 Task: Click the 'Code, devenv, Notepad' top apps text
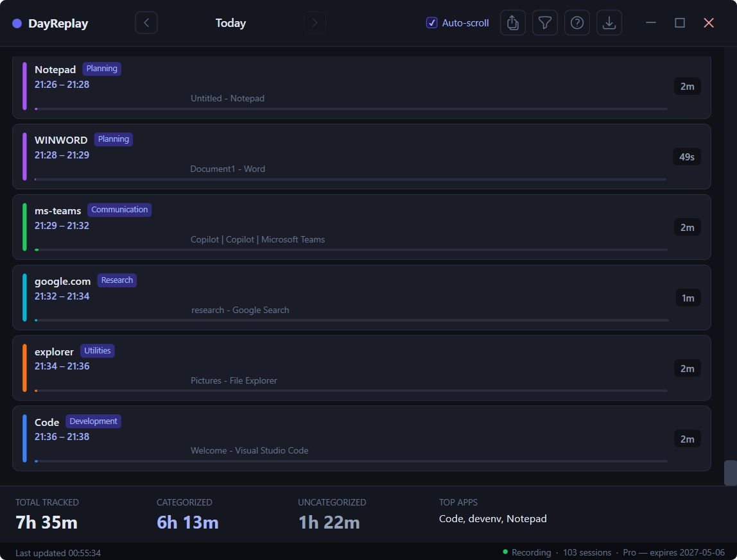pyautogui.click(x=492, y=519)
